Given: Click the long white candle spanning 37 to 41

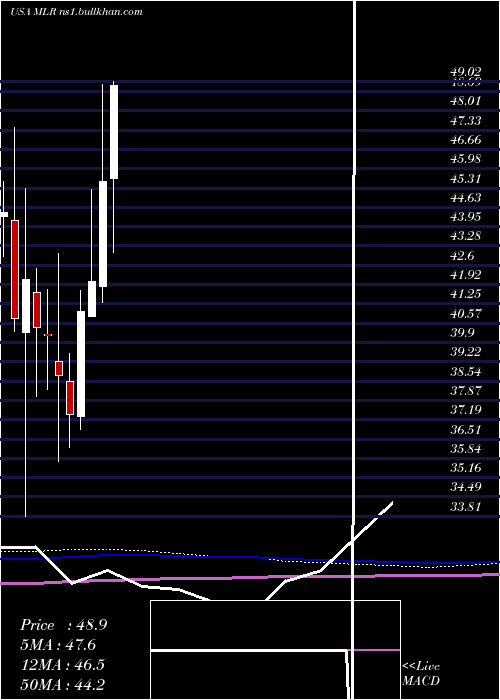Looking at the screenshot, I should (x=81, y=364).
